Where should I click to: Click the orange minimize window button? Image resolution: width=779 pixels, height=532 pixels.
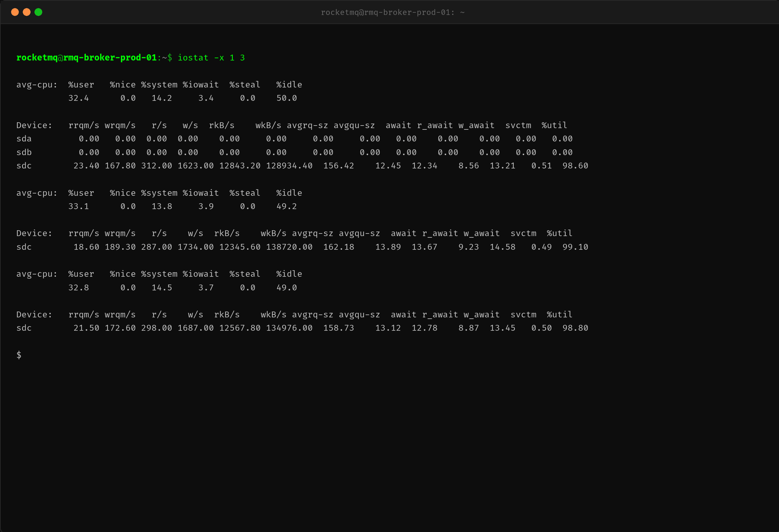[x=26, y=12]
